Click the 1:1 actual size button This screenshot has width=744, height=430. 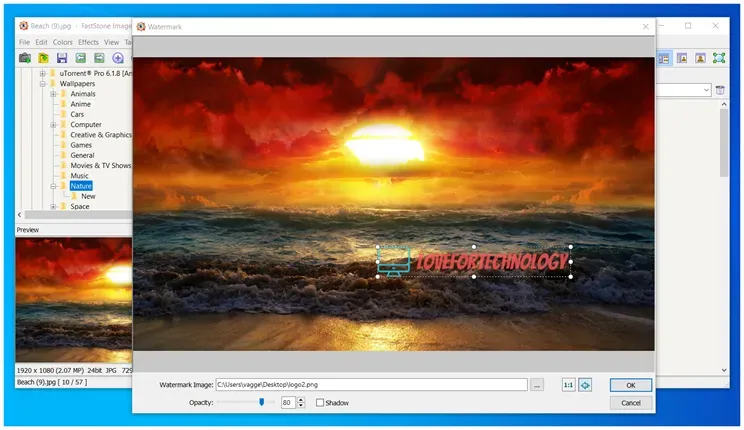click(568, 385)
